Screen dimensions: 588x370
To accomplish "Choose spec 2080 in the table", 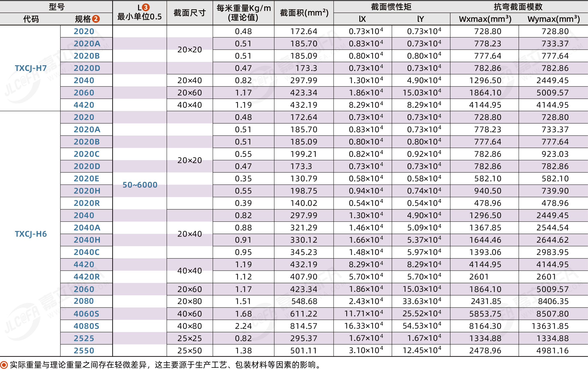I will (x=84, y=301).
